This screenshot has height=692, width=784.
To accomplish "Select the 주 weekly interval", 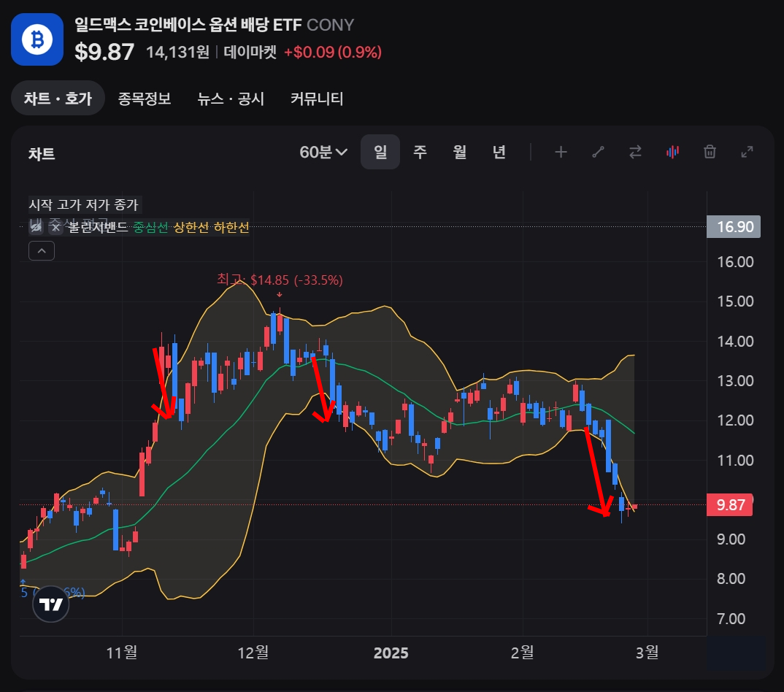I will pos(420,152).
